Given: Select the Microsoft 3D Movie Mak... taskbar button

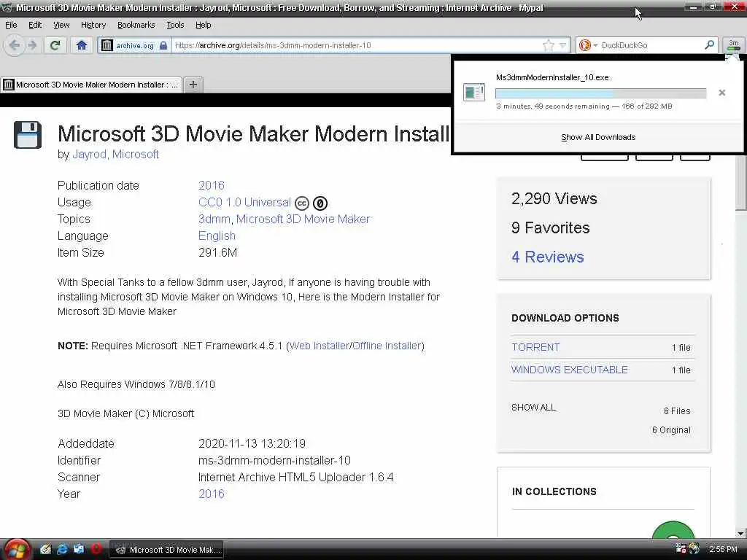Looking at the screenshot, I should [x=167, y=550].
